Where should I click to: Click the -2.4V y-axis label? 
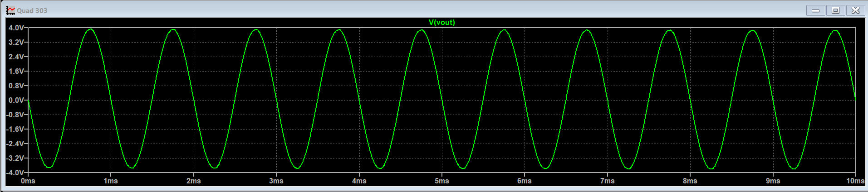(15, 144)
